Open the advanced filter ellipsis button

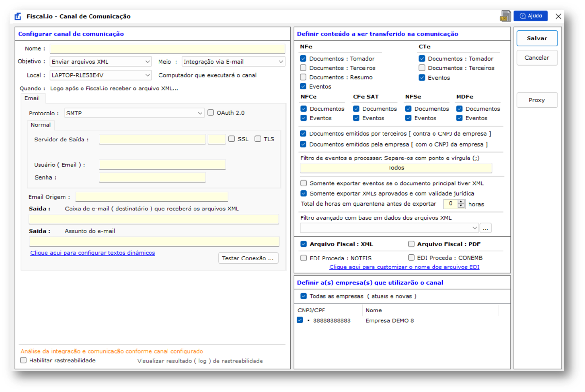point(486,228)
